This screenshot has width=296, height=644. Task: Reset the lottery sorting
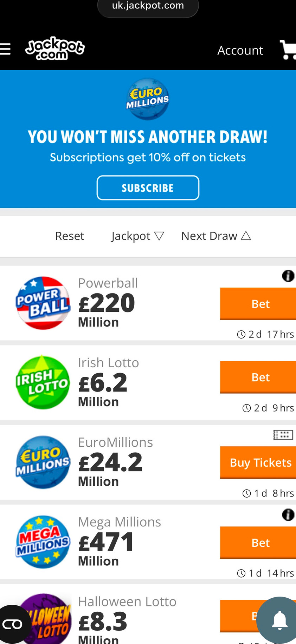(x=70, y=236)
